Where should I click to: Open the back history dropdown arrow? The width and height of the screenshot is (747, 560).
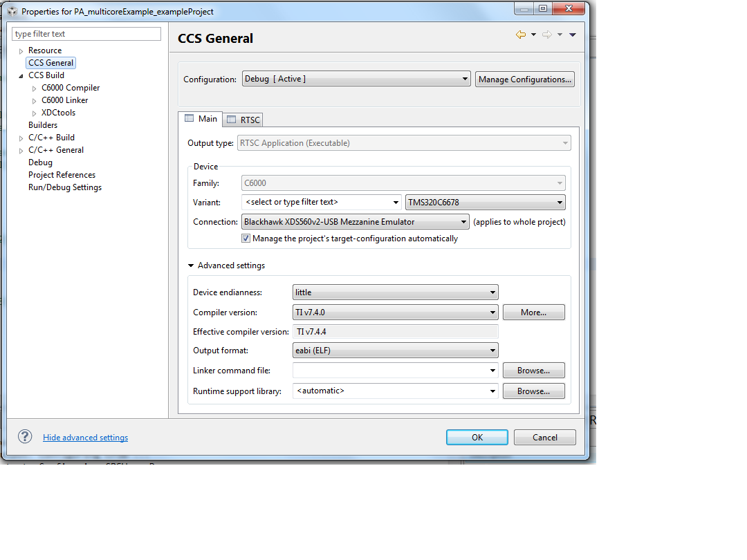pyautogui.click(x=533, y=35)
